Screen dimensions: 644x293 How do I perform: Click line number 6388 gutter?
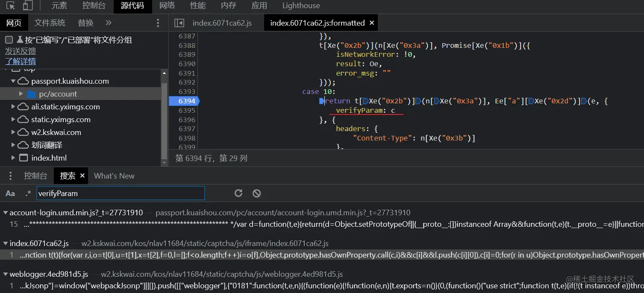pos(187,45)
